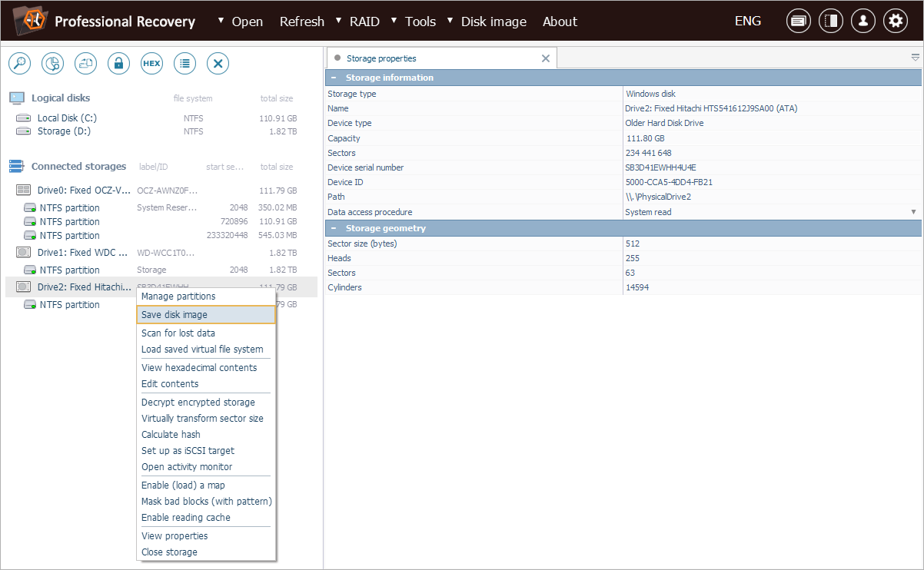Click the pie-chart partition scan icon

[52, 64]
